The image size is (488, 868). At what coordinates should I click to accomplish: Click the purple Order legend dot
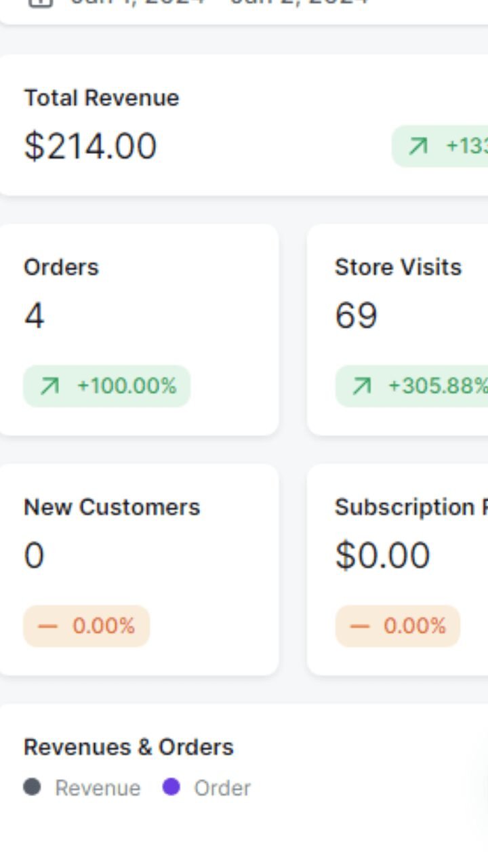(x=171, y=787)
